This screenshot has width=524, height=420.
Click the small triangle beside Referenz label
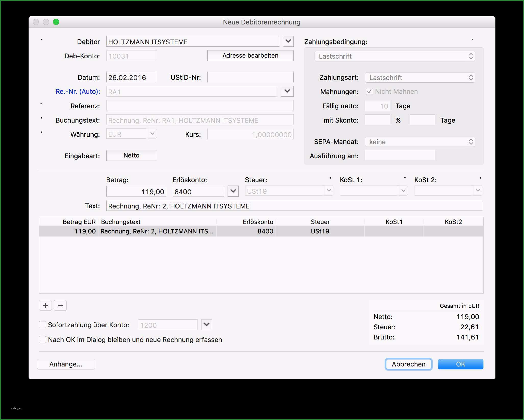coord(41,104)
